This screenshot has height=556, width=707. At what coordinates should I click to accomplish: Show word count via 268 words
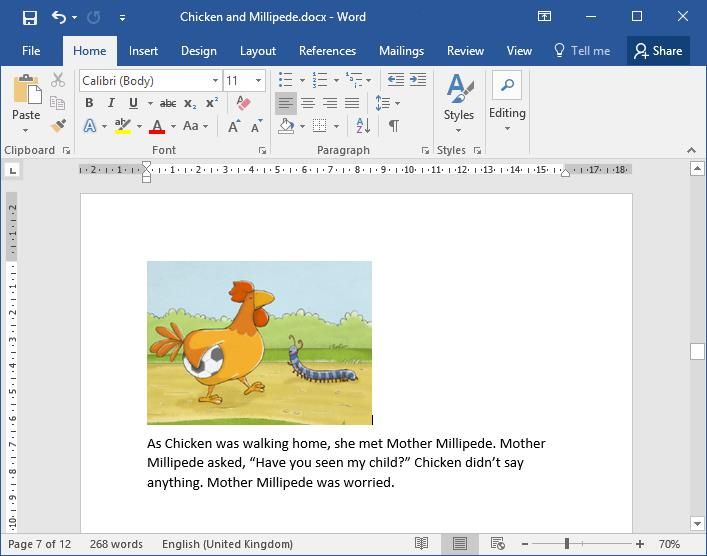pos(116,544)
